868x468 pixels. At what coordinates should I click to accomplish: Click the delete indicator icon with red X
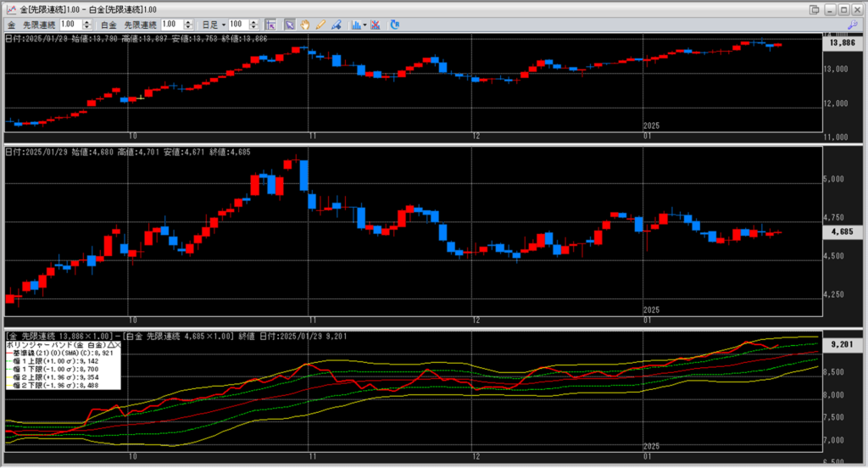374,25
